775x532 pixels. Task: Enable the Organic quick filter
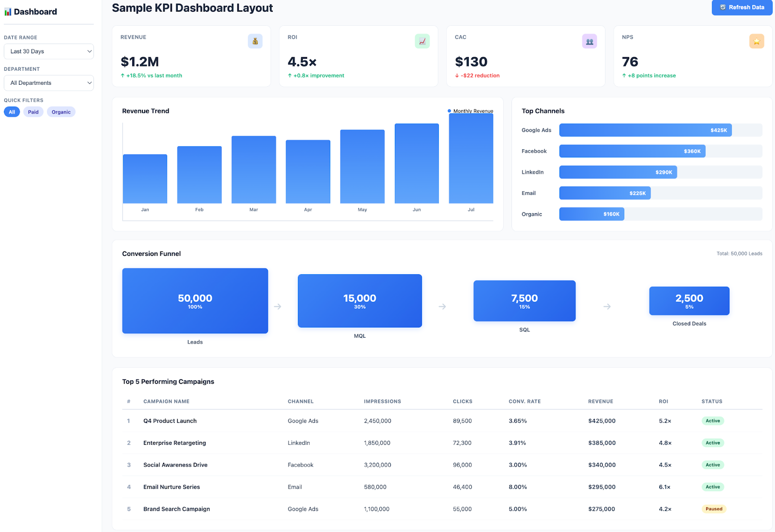tap(61, 111)
